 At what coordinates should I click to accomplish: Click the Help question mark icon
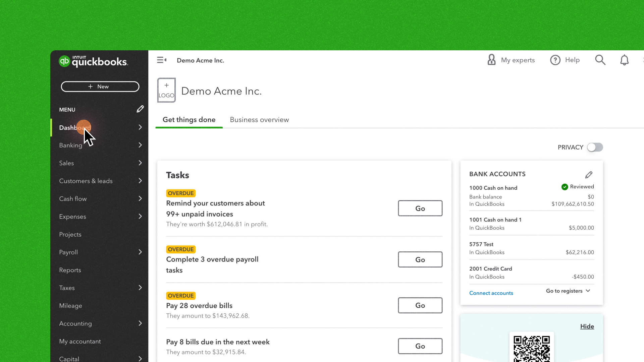555,60
